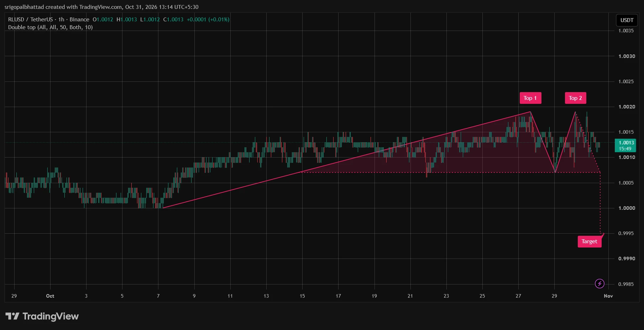Click the Binance exchange text in legend
This screenshot has height=330, width=644.
pos(79,20)
